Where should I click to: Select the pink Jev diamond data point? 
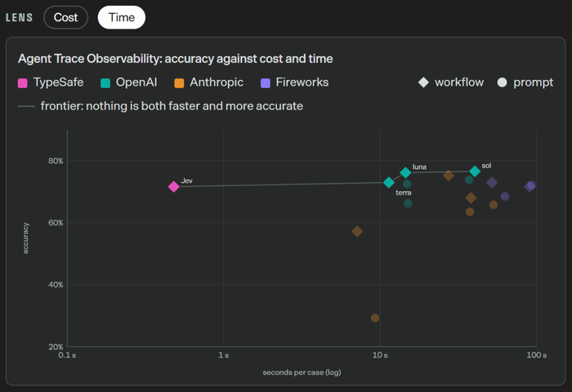tap(173, 187)
